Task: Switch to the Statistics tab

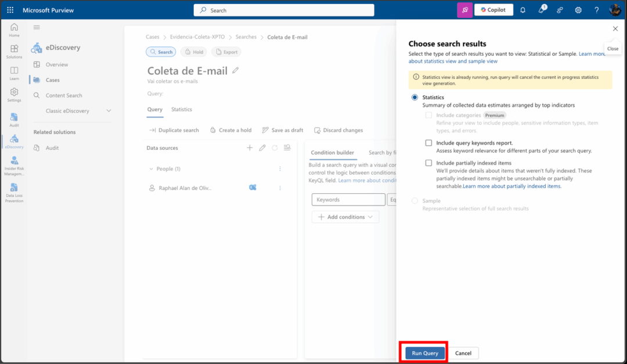Action: point(182,109)
